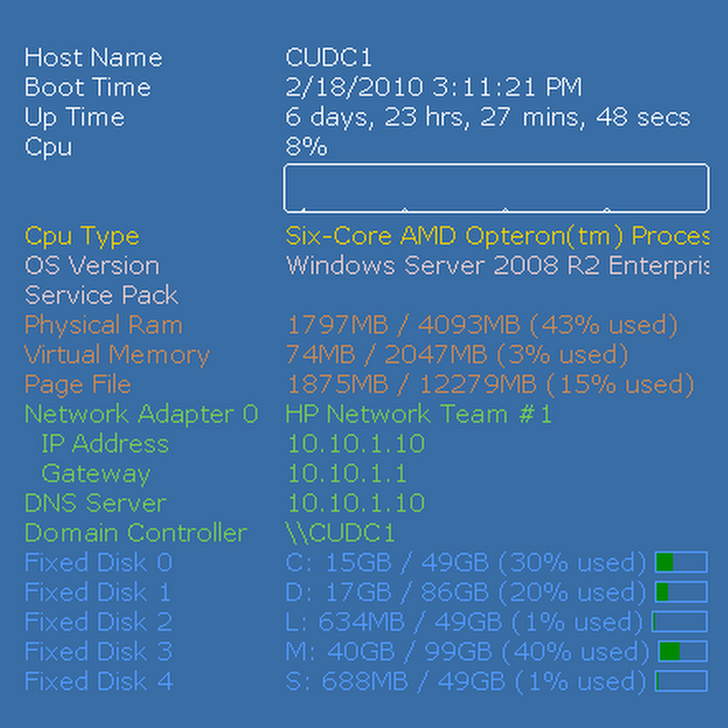This screenshot has height=728, width=728.
Task: Click the D: drive usage bar
Action: [682, 592]
